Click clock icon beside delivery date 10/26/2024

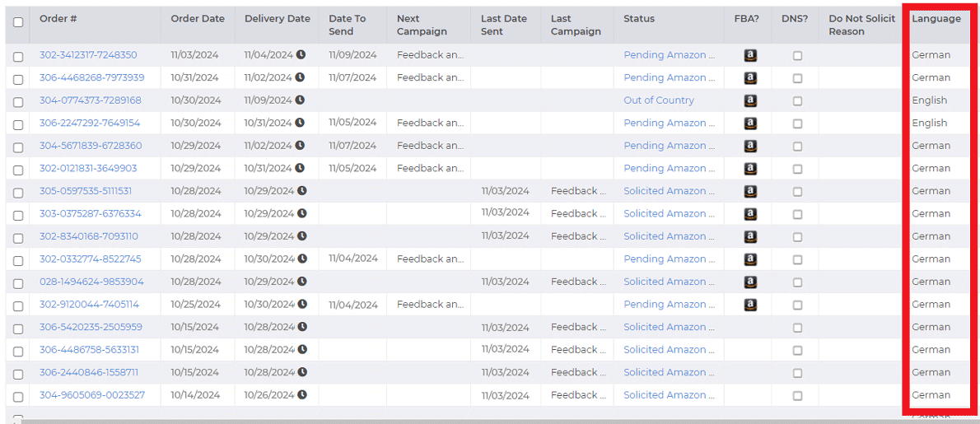[301, 395]
